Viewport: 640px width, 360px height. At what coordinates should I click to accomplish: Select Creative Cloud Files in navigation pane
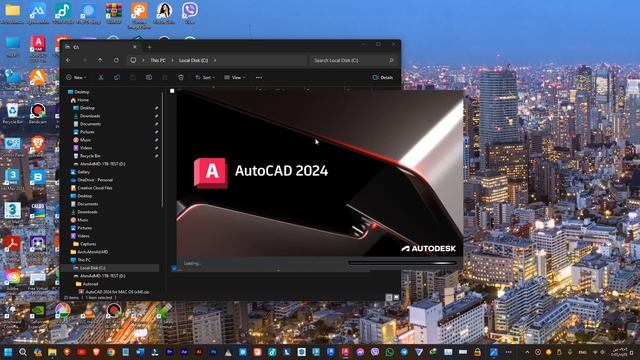point(92,188)
